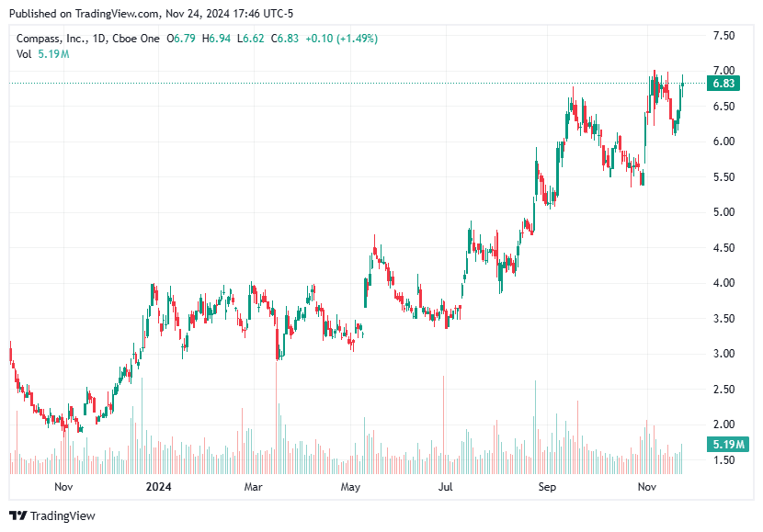
Task: Click the open value O6.79
Action: 181,39
